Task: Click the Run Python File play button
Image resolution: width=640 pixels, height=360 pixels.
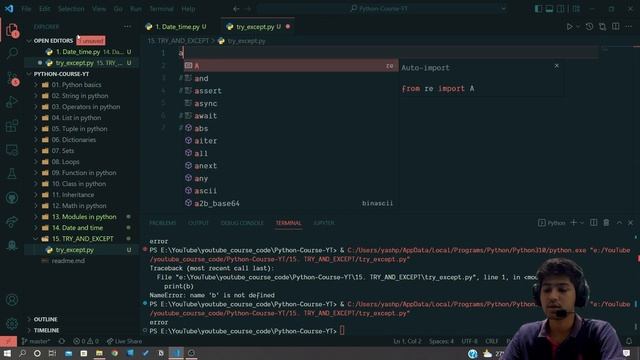Action: click(569, 27)
